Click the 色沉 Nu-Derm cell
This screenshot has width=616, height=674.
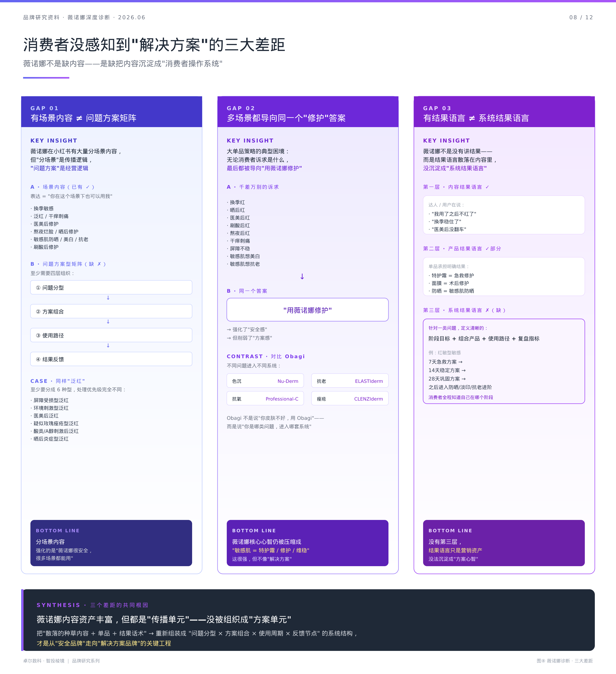click(265, 381)
